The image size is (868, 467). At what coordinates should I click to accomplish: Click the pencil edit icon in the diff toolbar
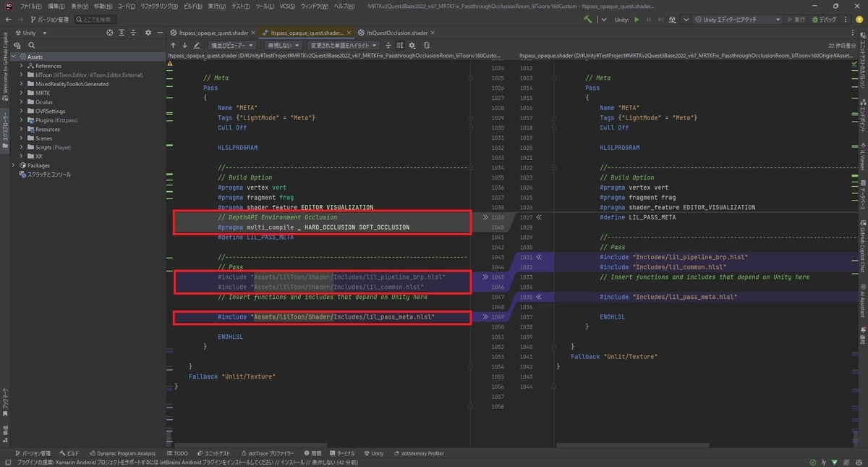click(197, 45)
